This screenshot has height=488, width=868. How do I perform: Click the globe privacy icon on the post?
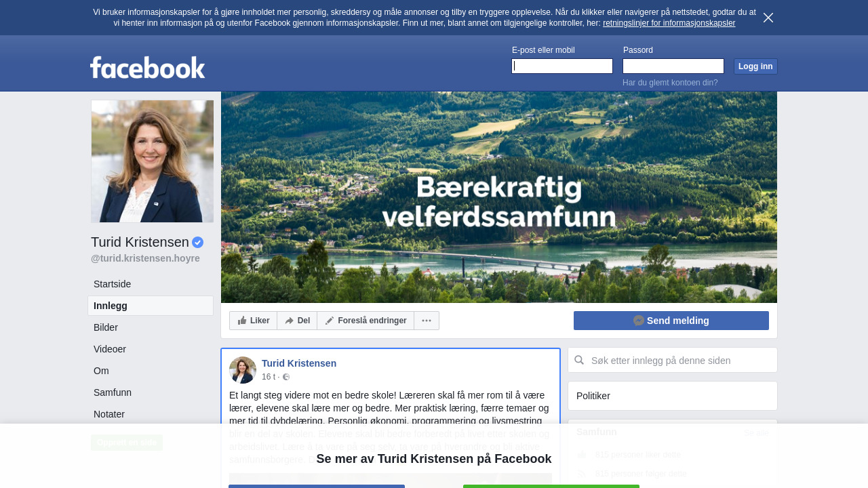click(x=286, y=377)
